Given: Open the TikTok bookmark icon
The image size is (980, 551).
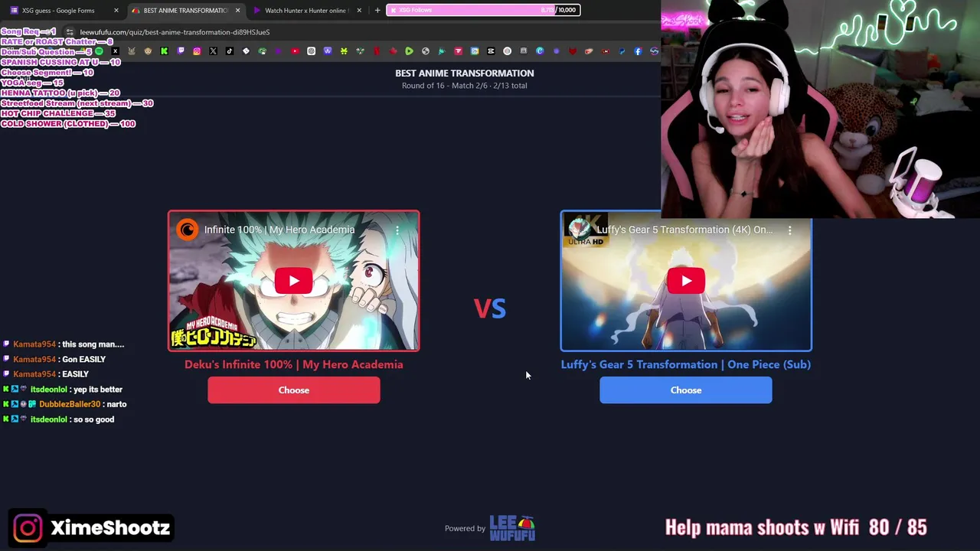Looking at the screenshot, I should pos(230,51).
